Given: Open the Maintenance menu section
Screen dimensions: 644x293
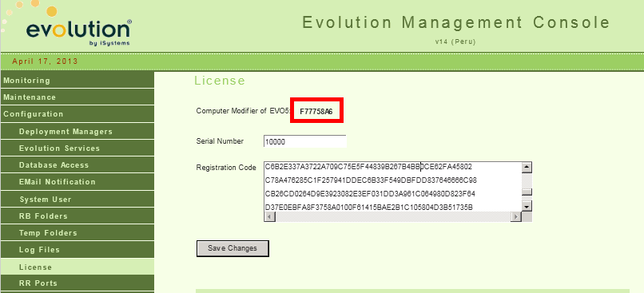Looking at the screenshot, I should (x=78, y=97).
